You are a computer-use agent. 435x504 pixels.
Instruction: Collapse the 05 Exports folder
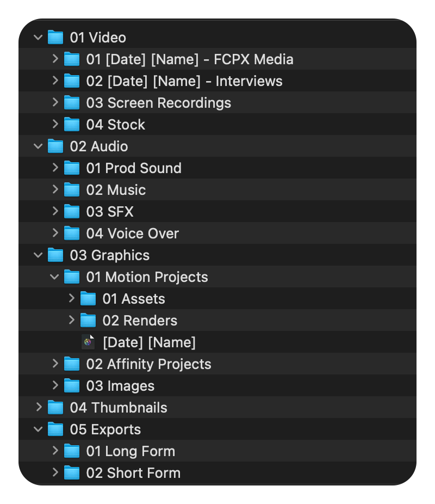(38, 429)
